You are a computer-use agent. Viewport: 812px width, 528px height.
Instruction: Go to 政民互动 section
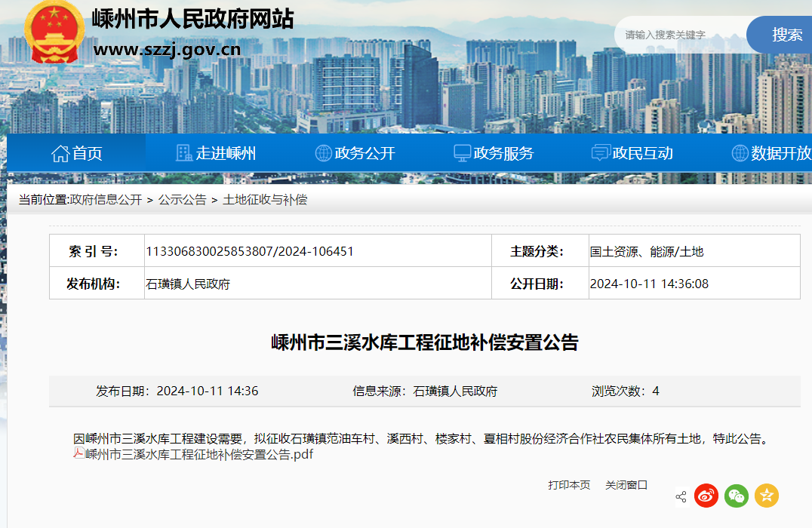pos(632,154)
